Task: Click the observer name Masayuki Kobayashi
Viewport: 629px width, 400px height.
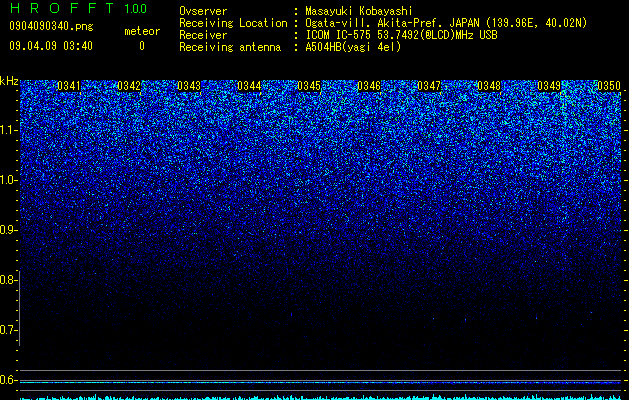Action: pos(359,11)
